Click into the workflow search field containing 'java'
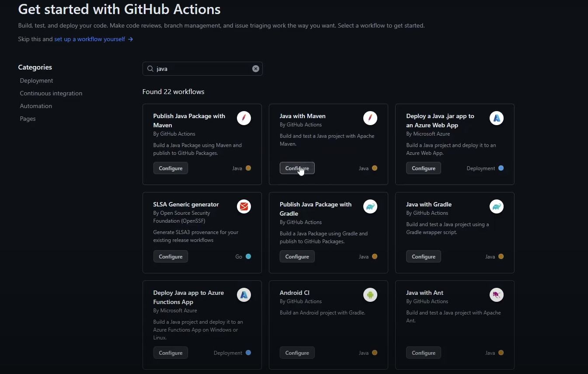 [202, 69]
